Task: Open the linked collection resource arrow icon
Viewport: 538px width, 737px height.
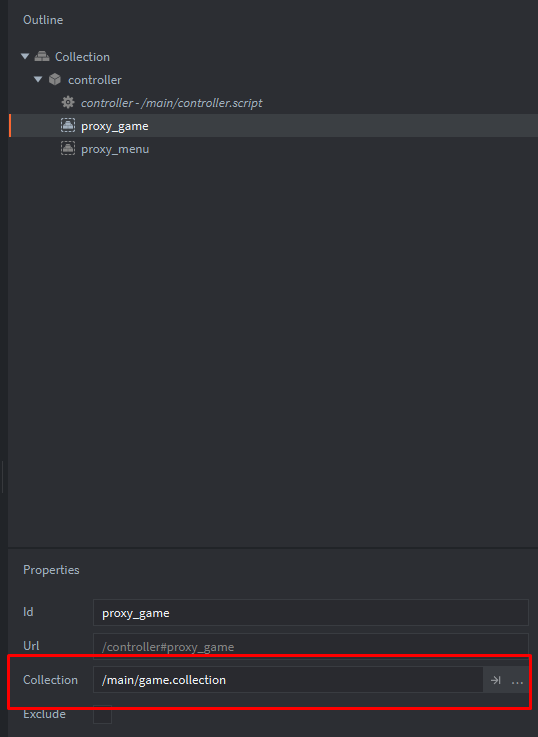Action: coord(495,680)
